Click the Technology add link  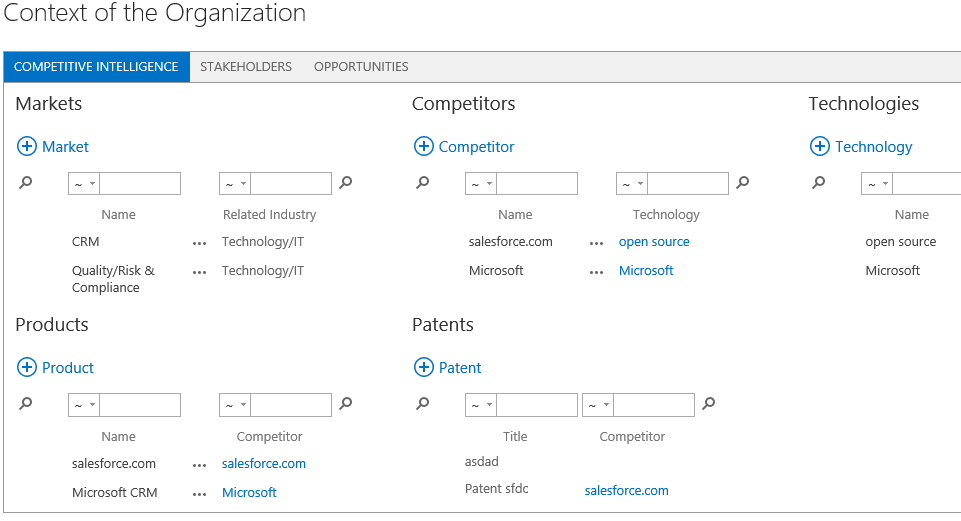pyautogui.click(x=873, y=147)
